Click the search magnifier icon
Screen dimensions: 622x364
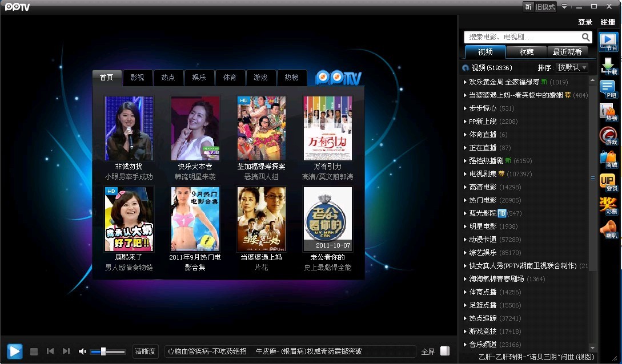tap(586, 37)
